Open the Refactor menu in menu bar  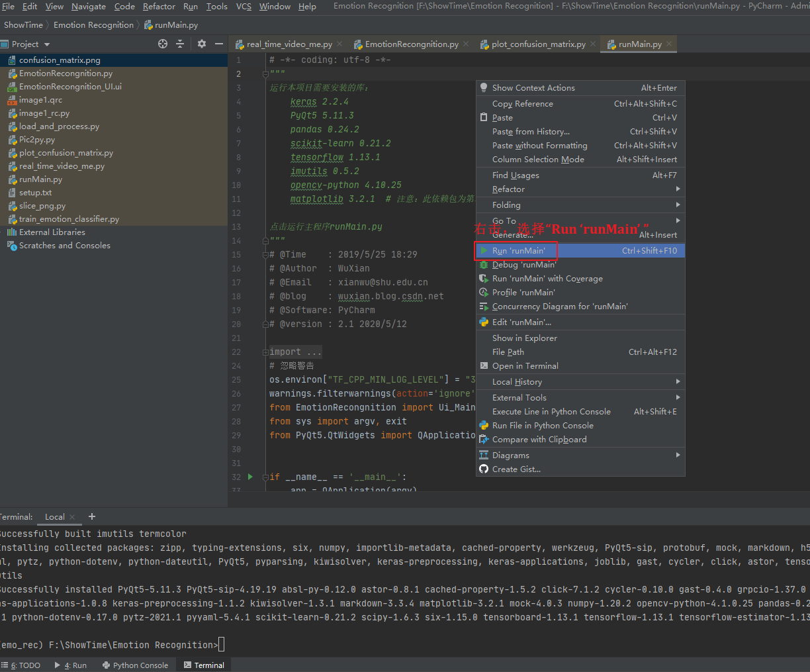pyautogui.click(x=159, y=6)
